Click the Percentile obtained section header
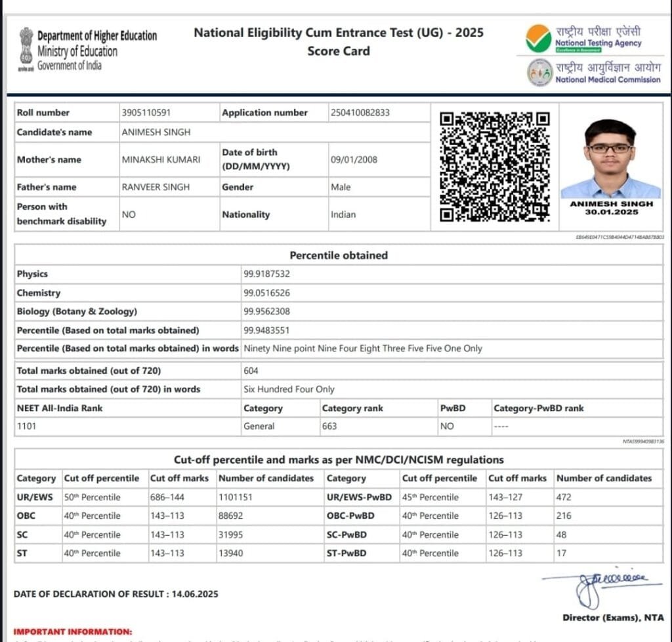672x642 pixels. pos(339,255)
